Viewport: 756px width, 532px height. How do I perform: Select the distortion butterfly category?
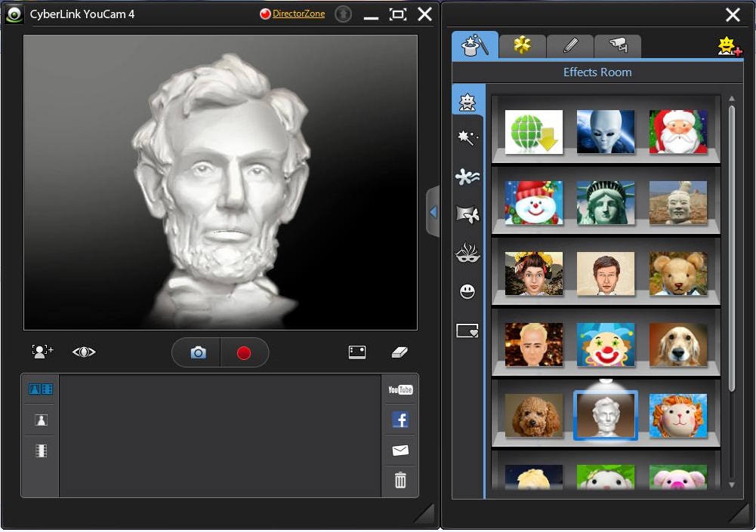[467, 214]
